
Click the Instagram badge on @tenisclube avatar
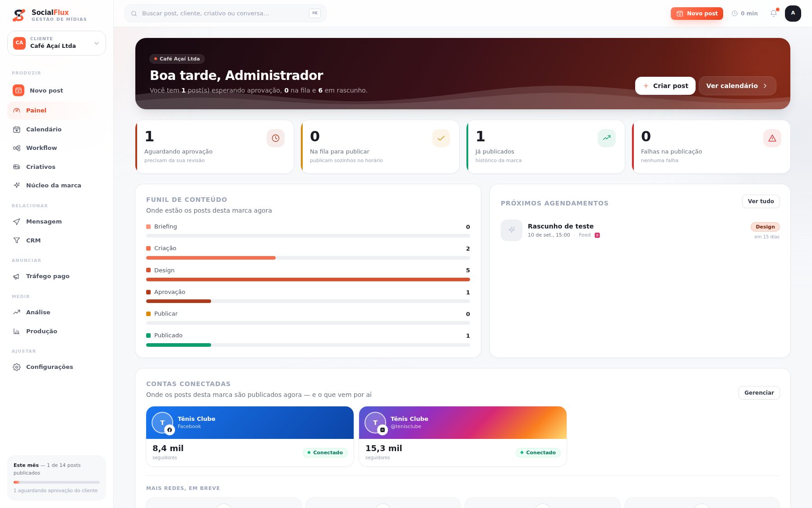pos(383,430)
